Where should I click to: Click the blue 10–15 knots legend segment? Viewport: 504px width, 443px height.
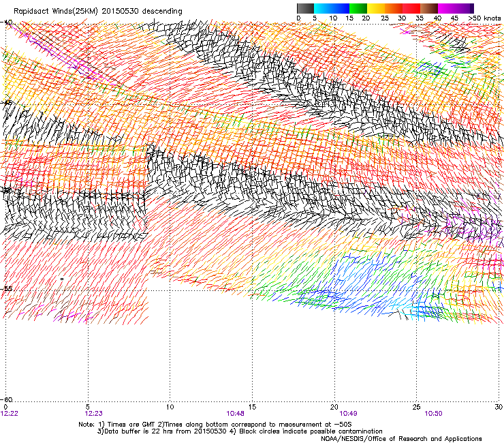point(341,8)
